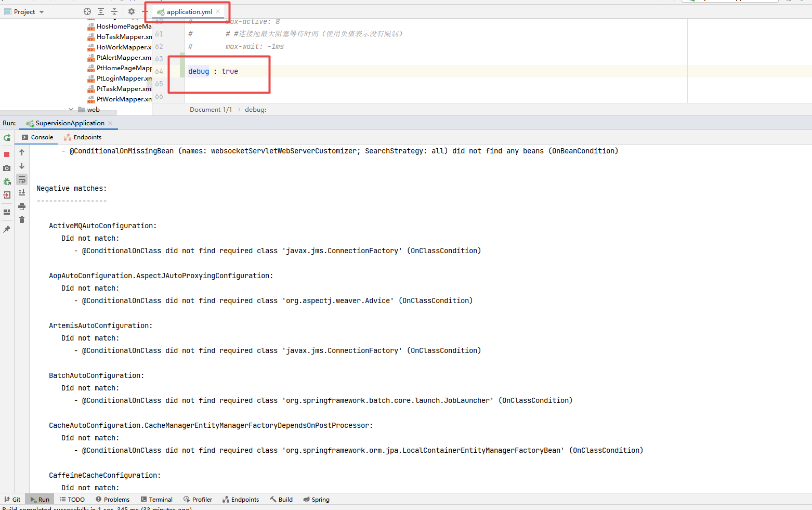Open Project panel settings gear
This screenshot has width=812, height=510.
(x=132, y=11)
